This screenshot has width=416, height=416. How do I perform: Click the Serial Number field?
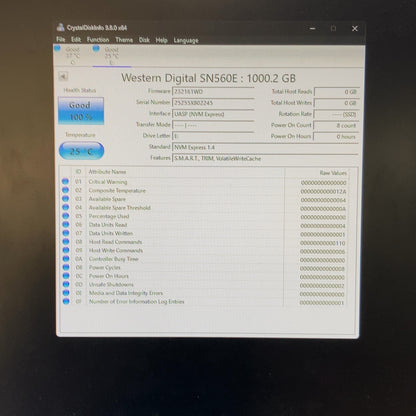[213, 103]
